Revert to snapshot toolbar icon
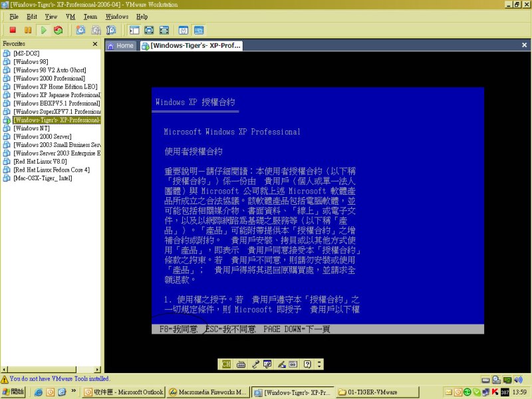The image size is (532, 399). point(96,30)
